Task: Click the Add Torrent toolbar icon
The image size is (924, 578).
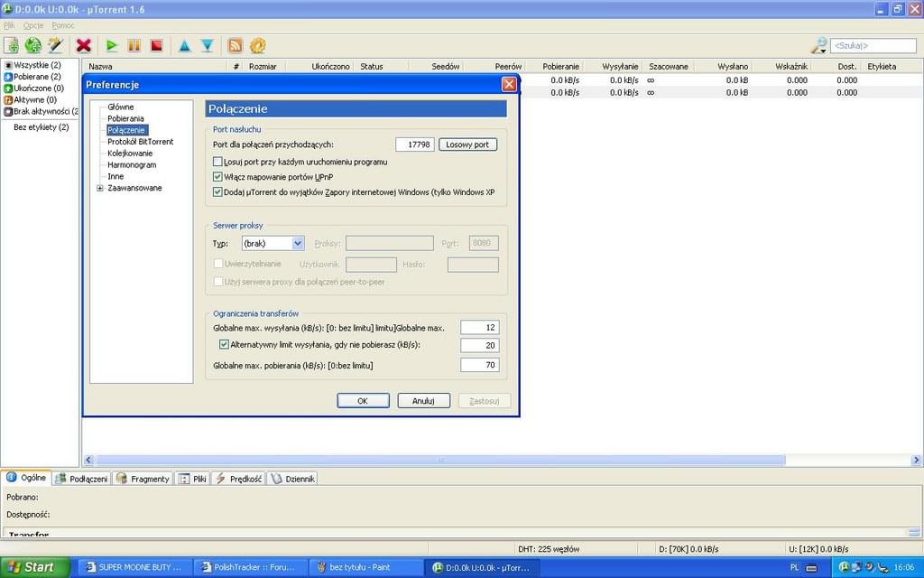Action: [11, 45]
